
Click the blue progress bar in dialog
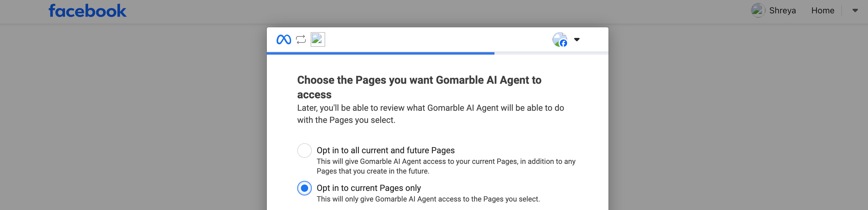(x=381, y=53)
